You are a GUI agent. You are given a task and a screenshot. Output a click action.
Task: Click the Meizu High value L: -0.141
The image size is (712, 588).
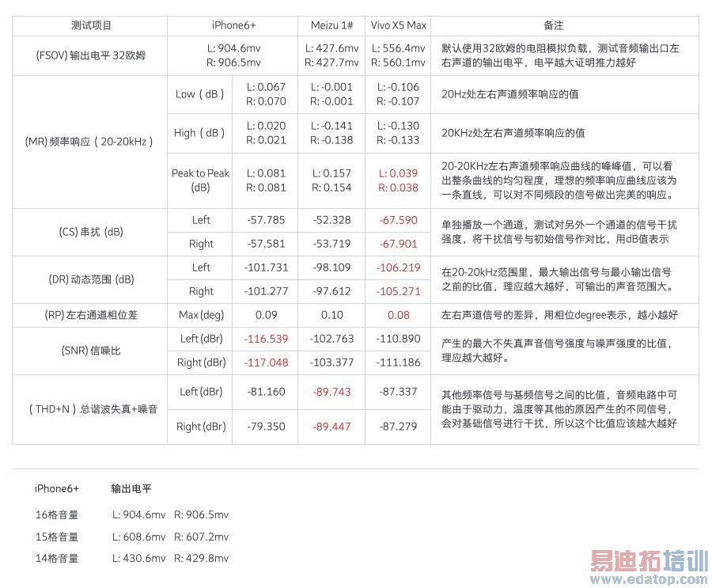[x=331, y=126]
